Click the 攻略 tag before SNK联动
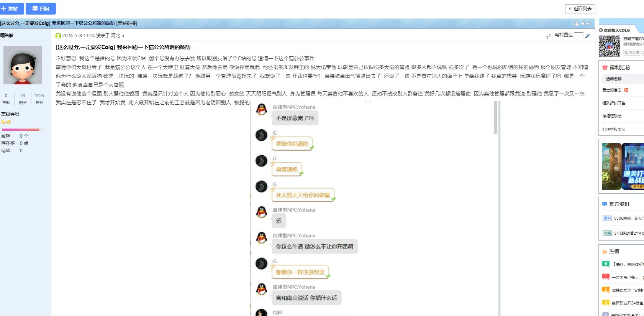This screenshot has height=316, width=644. [607, 233]
